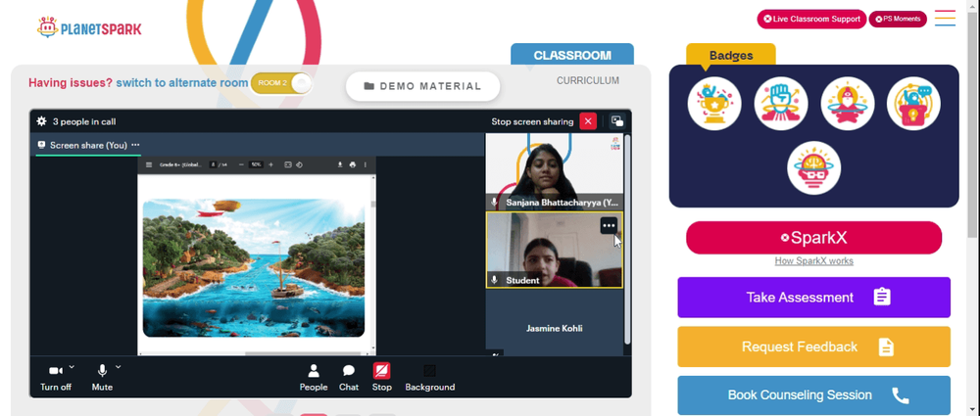Open the Badges tab
The height and width of the screenshot is (416, 980).
point(731,55)
